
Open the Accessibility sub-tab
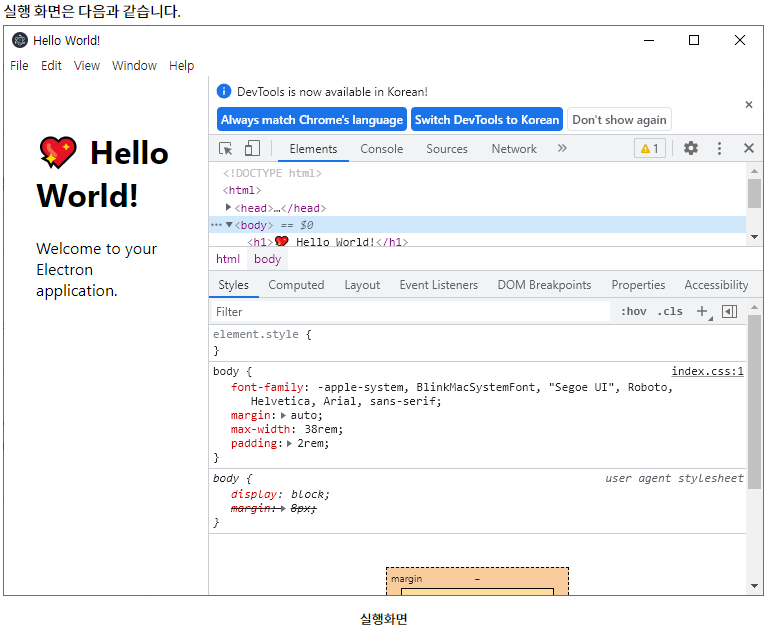point(716,285)
